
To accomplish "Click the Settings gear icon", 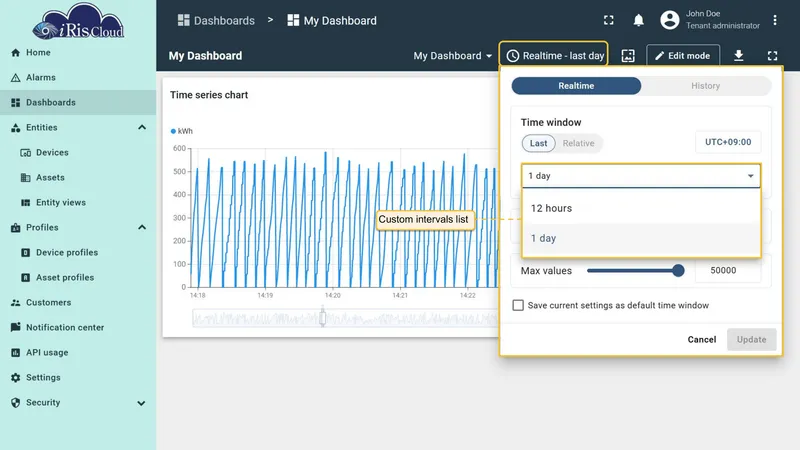I will pos(15,378).
